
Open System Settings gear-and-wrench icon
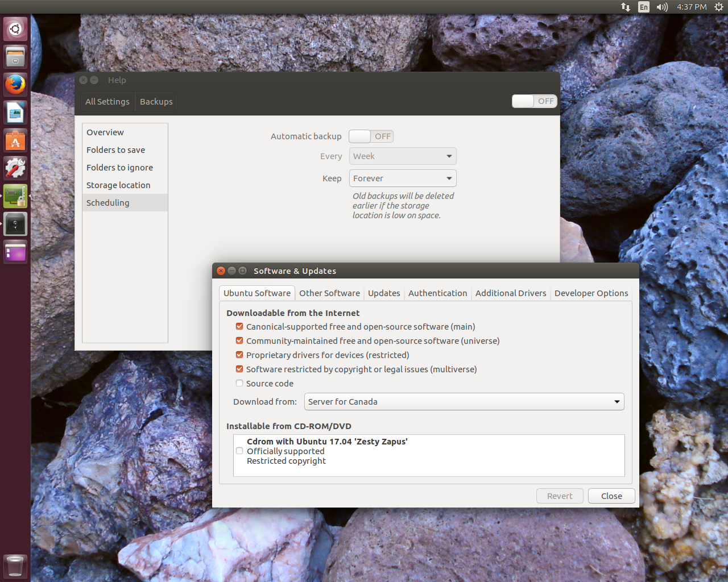point(15,168)
